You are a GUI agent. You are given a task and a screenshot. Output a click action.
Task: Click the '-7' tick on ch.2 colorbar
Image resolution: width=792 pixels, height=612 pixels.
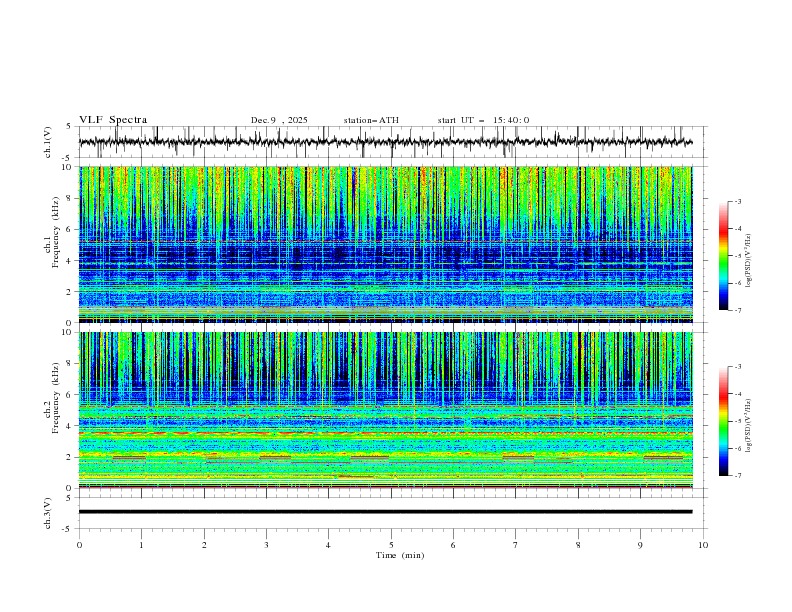(x=738, y=476)
